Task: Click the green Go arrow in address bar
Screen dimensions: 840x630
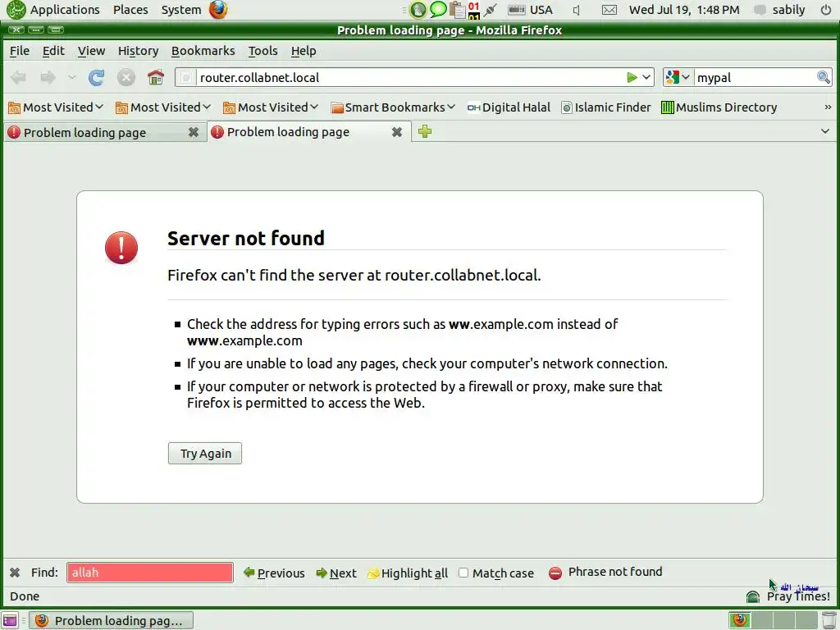Action: click(632, 78)
